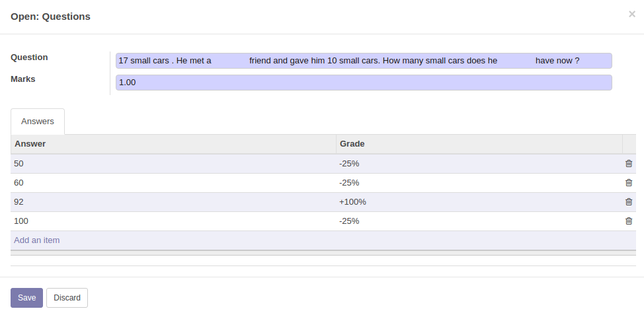Click trash icon for answer 100
644x317 pixels.
point(629,221)
